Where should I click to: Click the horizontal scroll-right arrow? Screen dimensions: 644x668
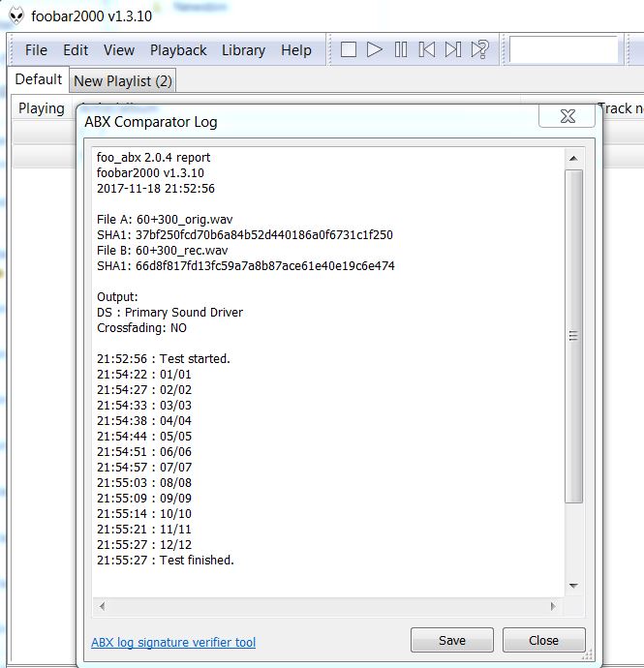pos(553,606)
